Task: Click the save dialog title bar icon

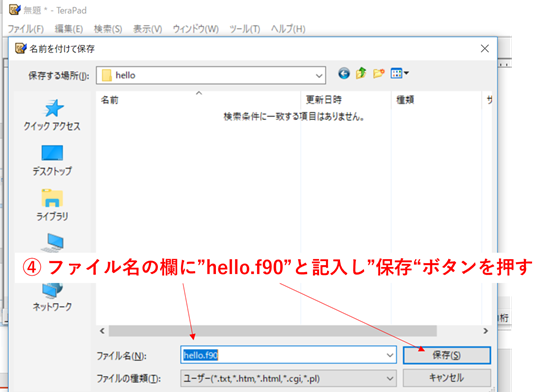Action: 21,48
